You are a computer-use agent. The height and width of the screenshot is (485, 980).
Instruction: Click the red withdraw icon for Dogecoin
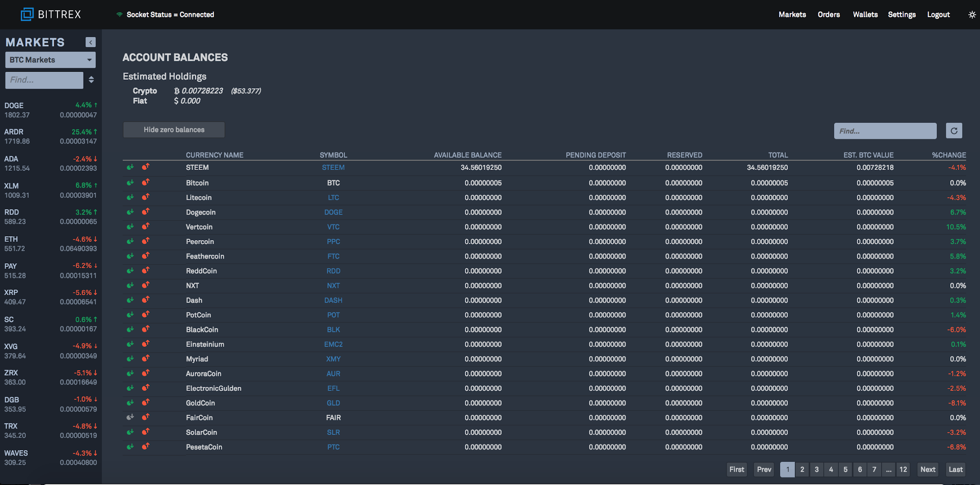[x=145, y=212]
